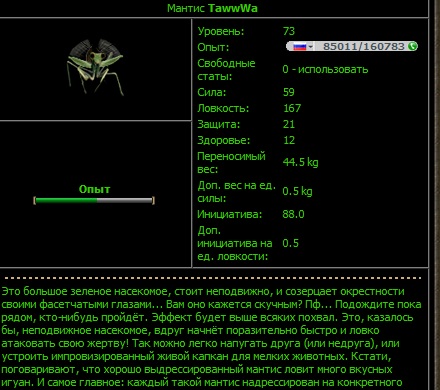Click the green phone icon after 85011/160783
Viewport: 440px width, 390px height.
click(x=412, y=46)
